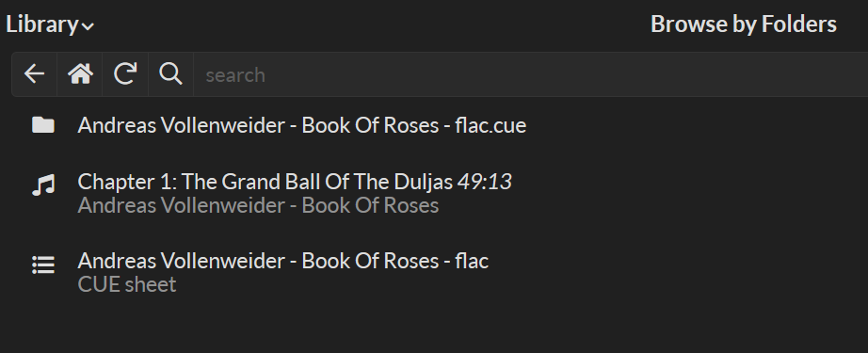
Task: Select the Chapter 1 track row
Action: pyautogui.click(x=434, y=194)
